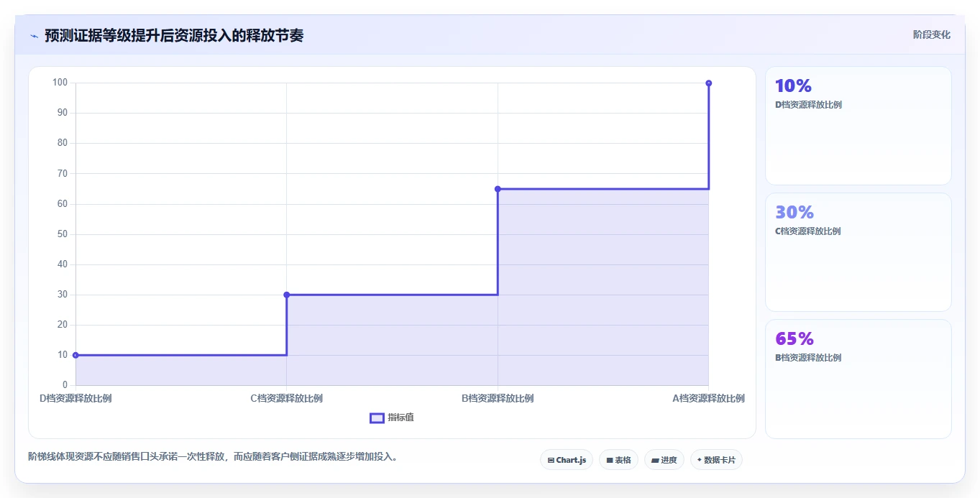Click the 30% stat card value
Image resolution: width=980 pixels, height=498 pixels.
(794, 212)
